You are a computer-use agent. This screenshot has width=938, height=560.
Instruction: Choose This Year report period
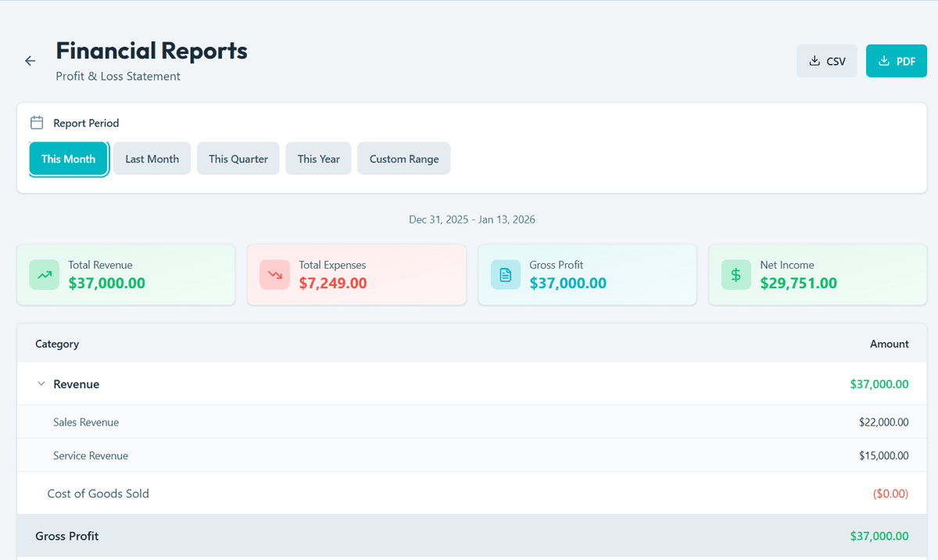318,159
